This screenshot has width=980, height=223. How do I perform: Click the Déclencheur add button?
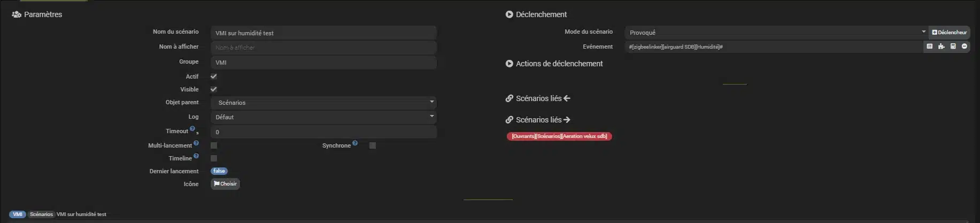pos(949,32)
